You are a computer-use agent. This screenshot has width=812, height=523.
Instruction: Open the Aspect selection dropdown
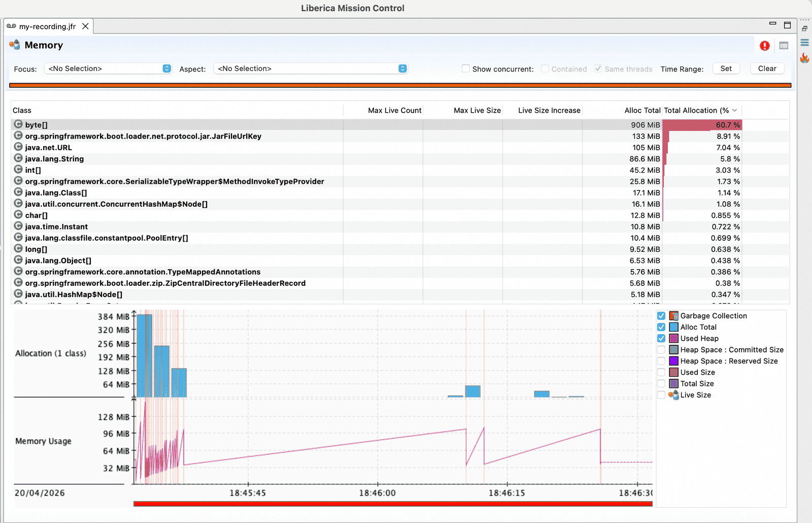(x=311, y=69)
